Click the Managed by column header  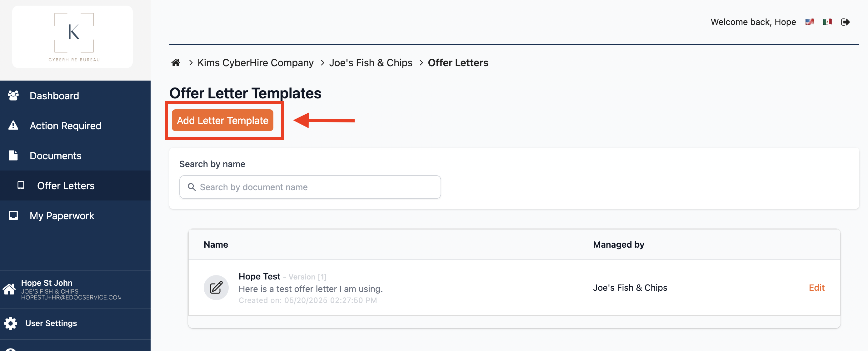point(618,245)
